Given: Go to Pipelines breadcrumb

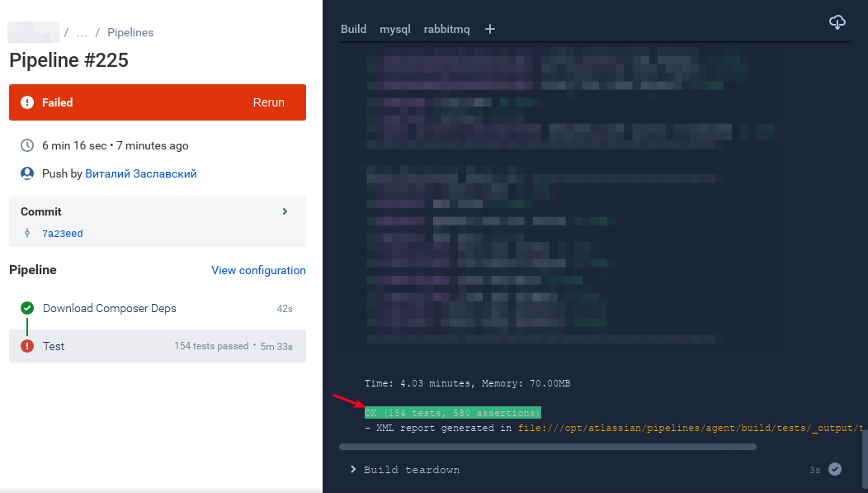Looking at the screenshot, I should (x=130, y=33).
